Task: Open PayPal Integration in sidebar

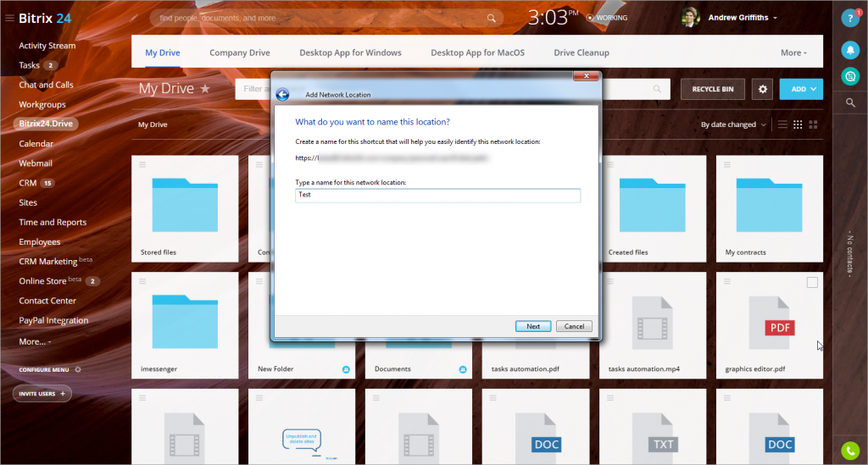Action: [x=53, y=320]
